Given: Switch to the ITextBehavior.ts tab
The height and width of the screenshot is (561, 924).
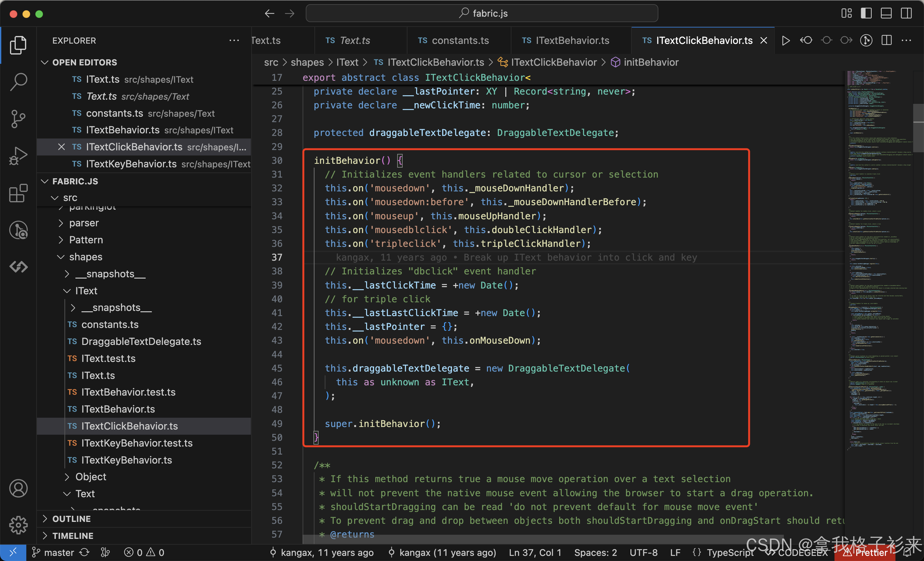Looking at the screenshot, I should (572, 40).
